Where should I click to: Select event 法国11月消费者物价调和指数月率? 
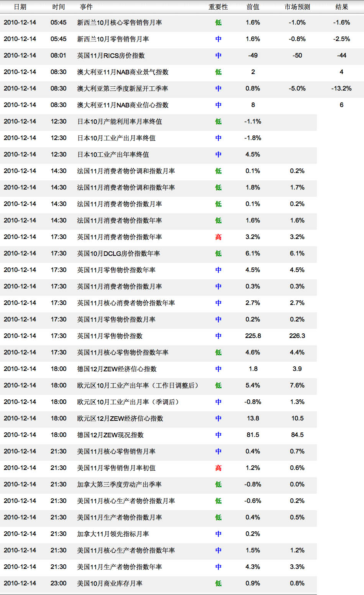[126, 171]
